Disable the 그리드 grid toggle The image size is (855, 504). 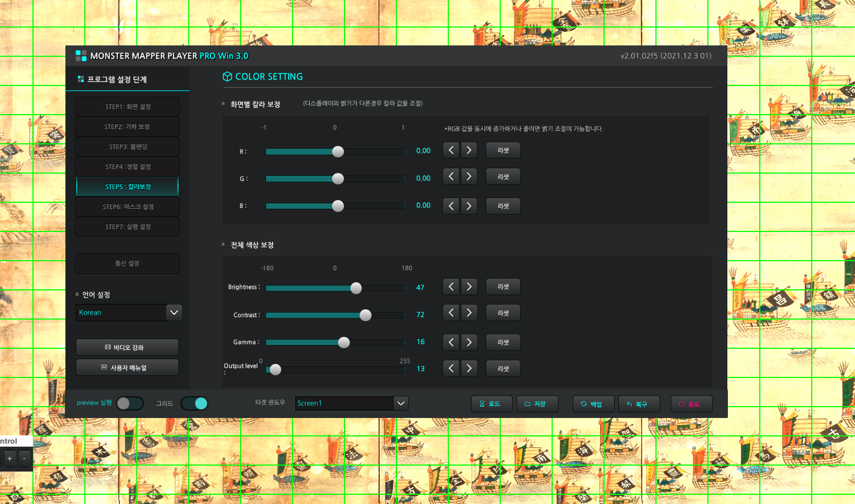pos(194,403)
